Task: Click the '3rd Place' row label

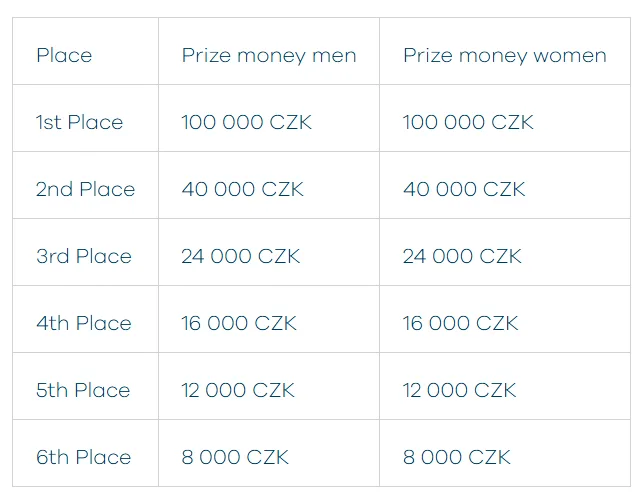Action: tap(84, 256)
